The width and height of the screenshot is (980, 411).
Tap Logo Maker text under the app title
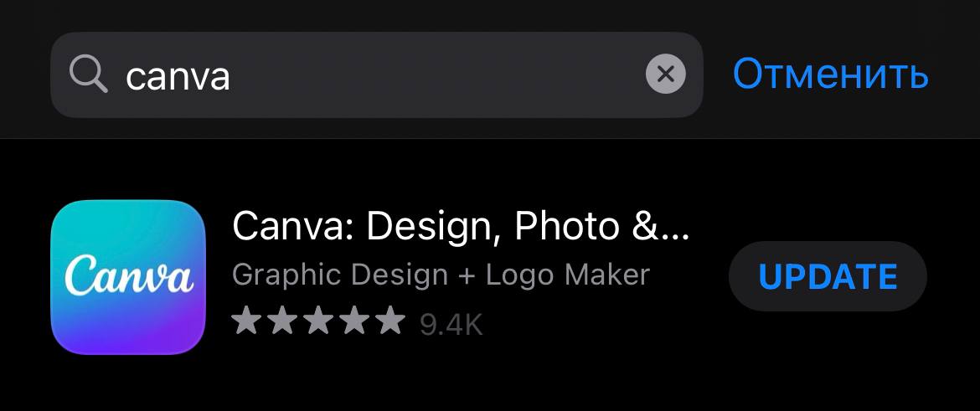click(568, 275)
